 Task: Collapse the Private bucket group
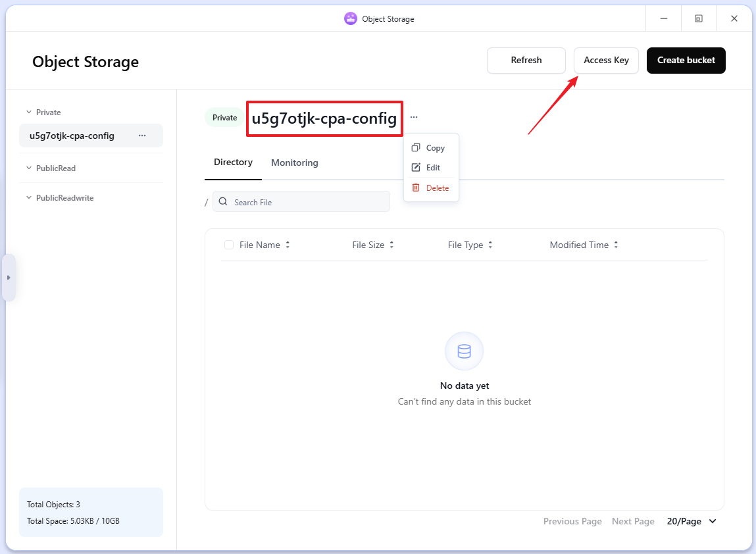tap(29, 113)
